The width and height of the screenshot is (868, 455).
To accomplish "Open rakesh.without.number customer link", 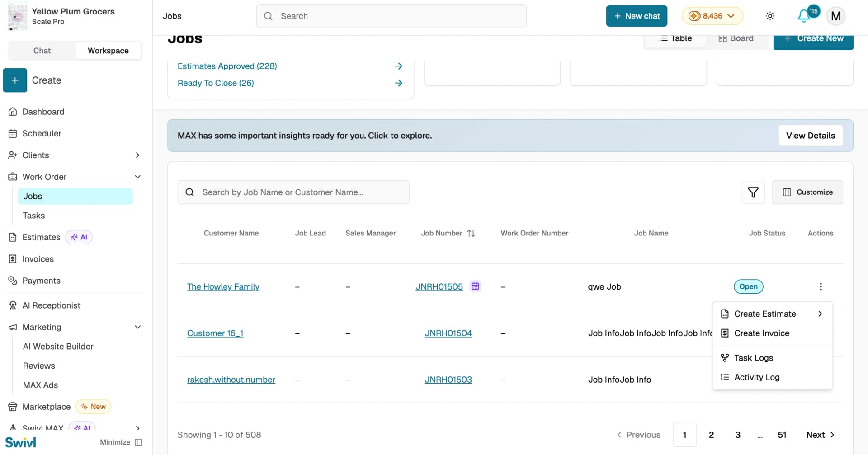I will click(231, 380).
